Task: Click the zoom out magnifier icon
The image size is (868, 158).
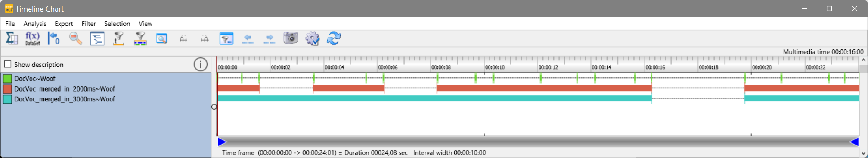Action: [76, 38]
